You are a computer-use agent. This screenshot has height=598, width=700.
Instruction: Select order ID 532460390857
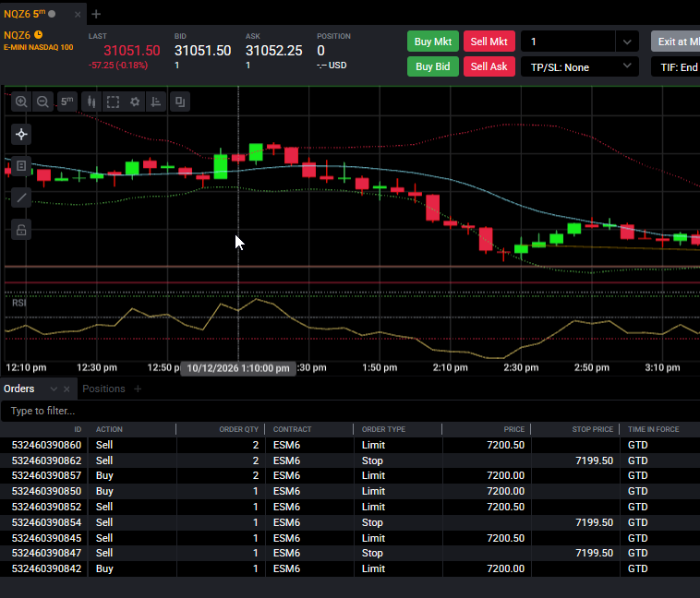pos(46,475)
